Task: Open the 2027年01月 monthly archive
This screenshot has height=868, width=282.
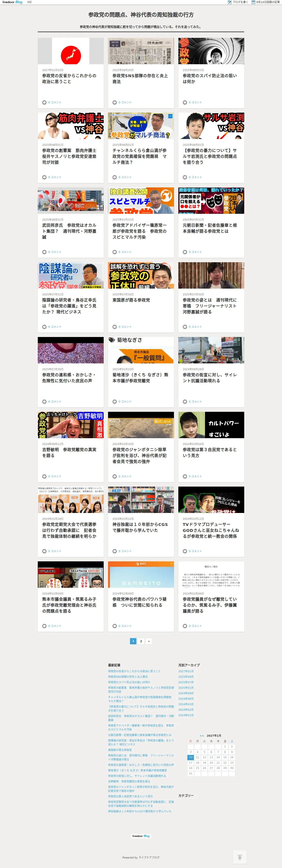Action: 186,671
